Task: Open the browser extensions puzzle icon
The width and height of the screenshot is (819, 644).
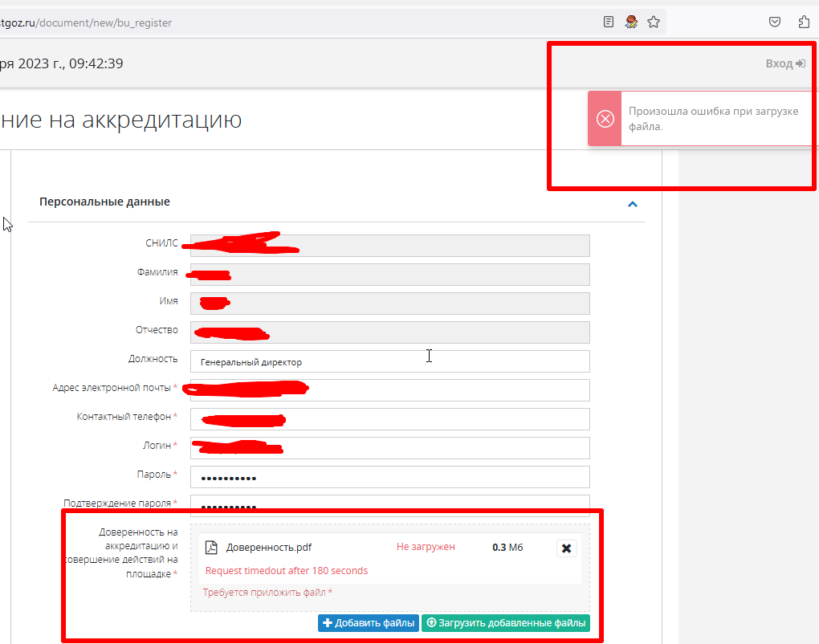Action: pyautogui.click(x=804, y=22)
